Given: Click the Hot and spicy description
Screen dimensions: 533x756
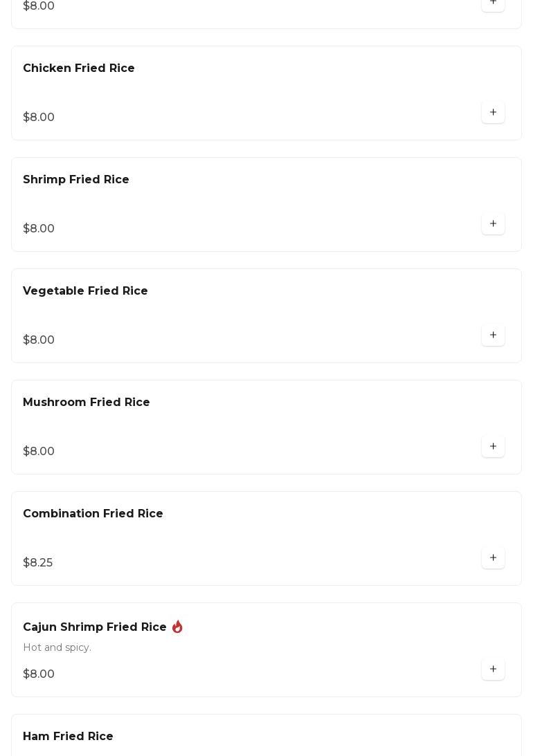Looking at the screenshot, I should [57, 647].
